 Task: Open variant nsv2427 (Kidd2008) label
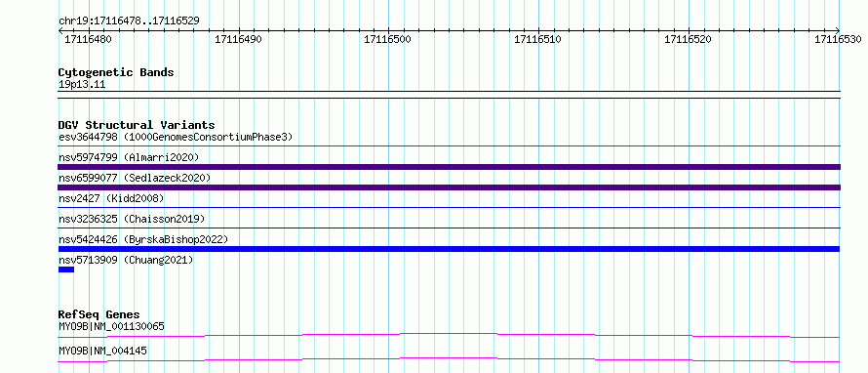[x=111, y=198]
